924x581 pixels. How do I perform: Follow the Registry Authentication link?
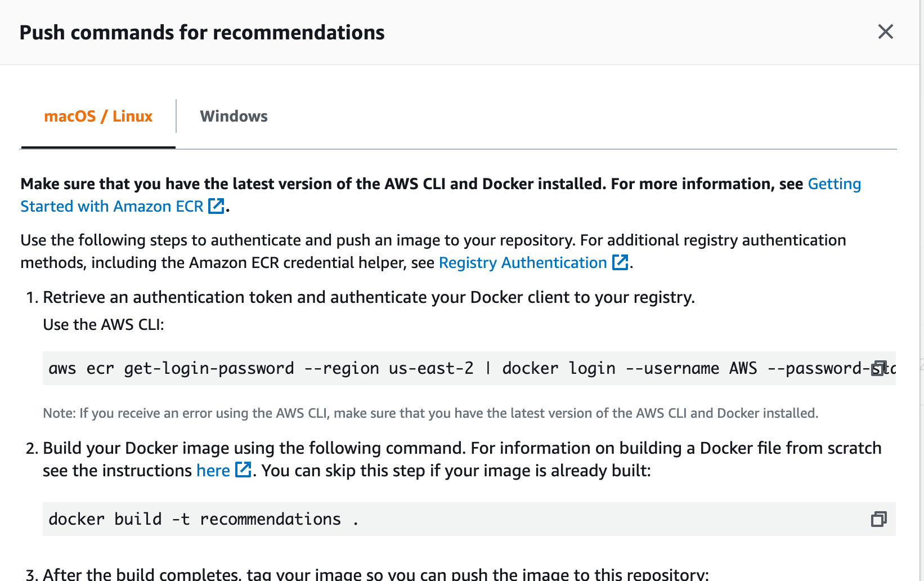click(x=522, y=262)
